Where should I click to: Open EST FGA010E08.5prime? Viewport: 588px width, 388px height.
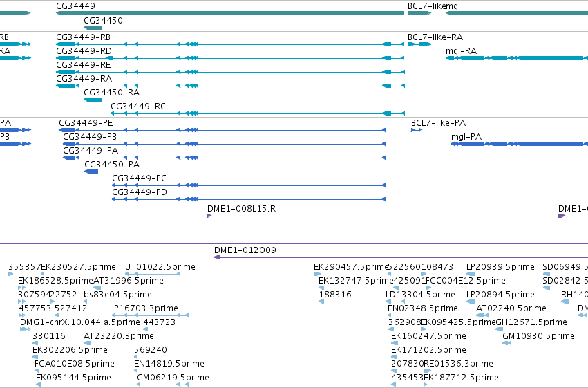[74, 364]
